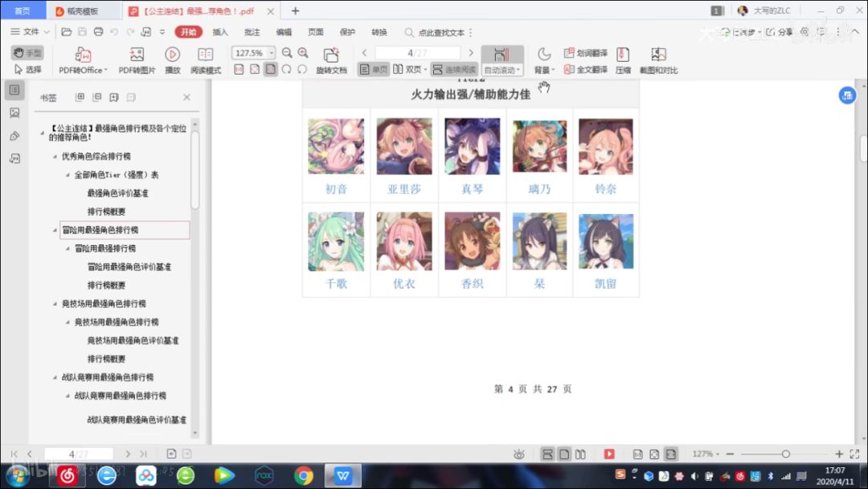The image size is (868, 489).
Task: Open a new tab with plus
Action: 295,10
